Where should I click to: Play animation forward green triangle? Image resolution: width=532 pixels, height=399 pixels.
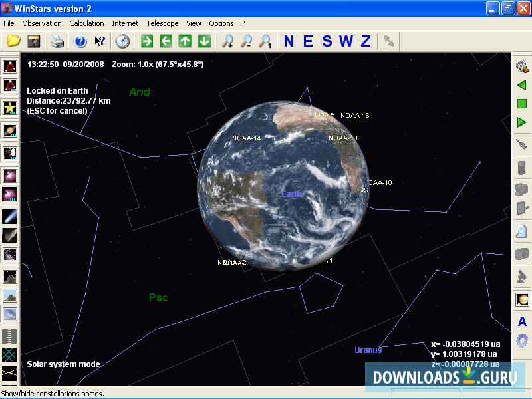(522, 122)
